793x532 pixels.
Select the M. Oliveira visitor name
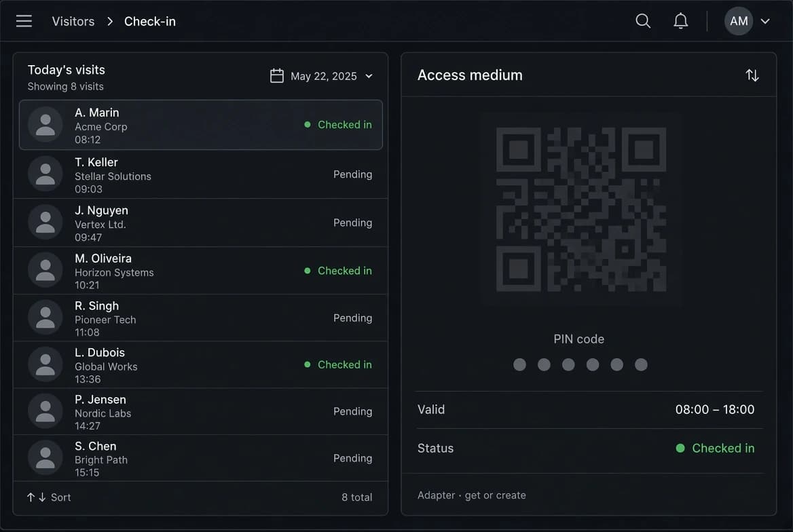[103, 259]
